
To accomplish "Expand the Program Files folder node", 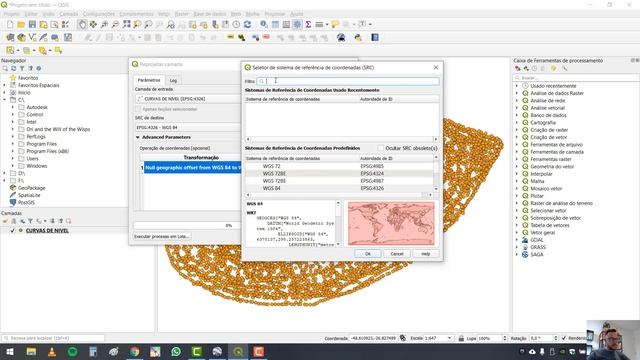I will tap(13, 144).
